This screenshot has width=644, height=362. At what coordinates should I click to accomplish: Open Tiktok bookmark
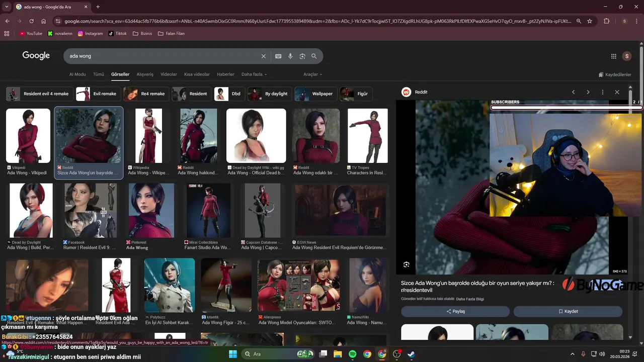[117, 34]
